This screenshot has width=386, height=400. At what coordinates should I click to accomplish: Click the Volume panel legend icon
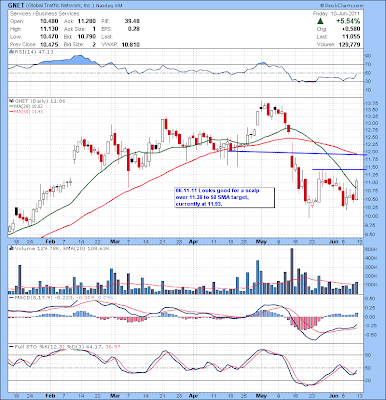[11, 248]
